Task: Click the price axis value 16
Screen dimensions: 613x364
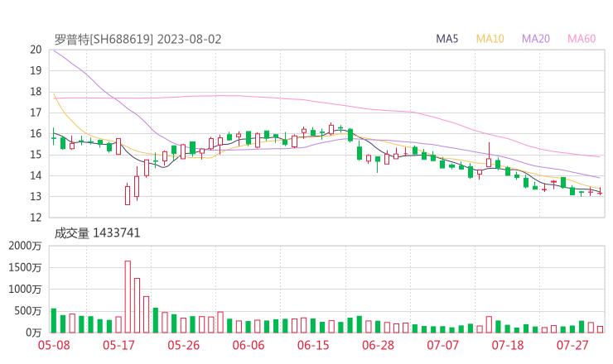Action: [36, 133]
